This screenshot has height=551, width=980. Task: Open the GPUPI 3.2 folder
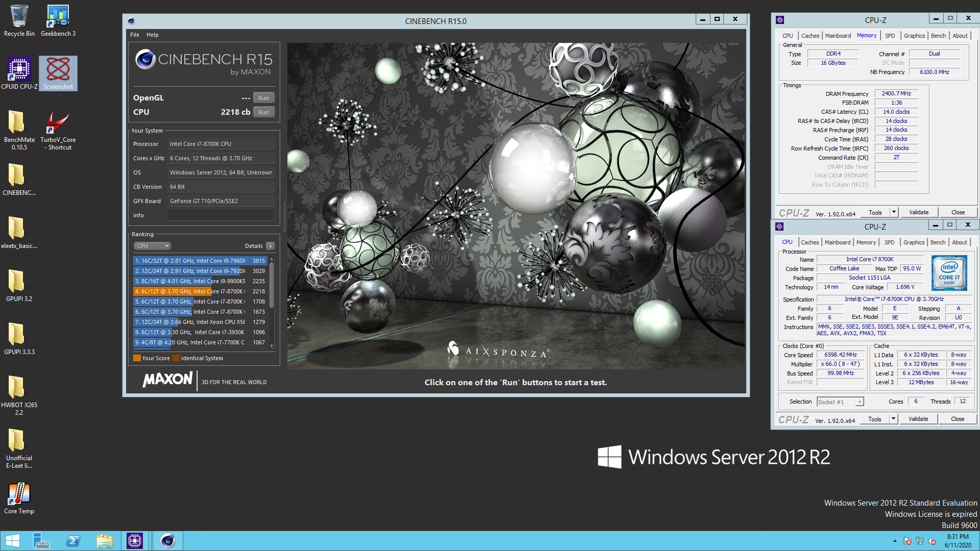click(19, 286)
